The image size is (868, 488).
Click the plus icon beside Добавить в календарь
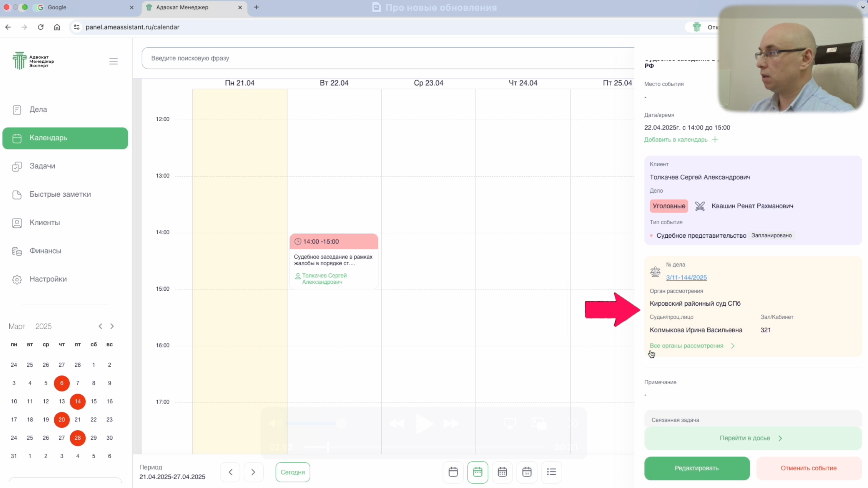click(x=715, y=140)
